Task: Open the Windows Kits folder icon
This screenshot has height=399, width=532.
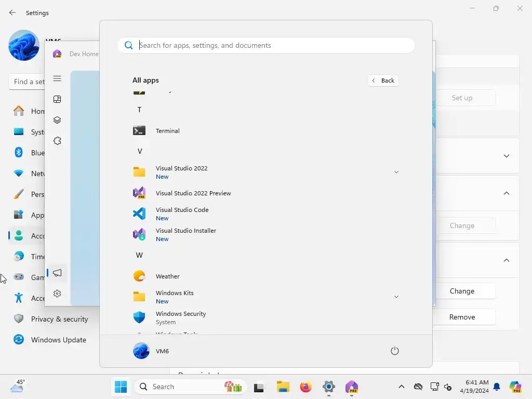Action: pos(139,297)
